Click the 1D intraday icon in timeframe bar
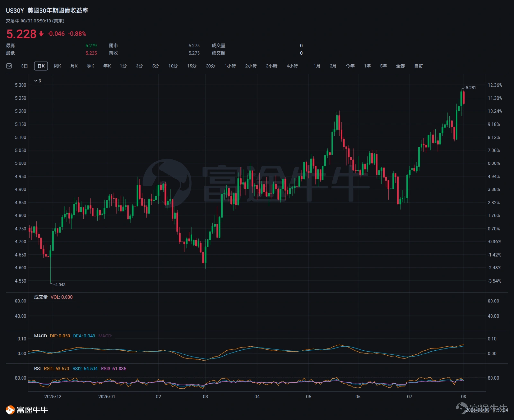 point(9,66)
